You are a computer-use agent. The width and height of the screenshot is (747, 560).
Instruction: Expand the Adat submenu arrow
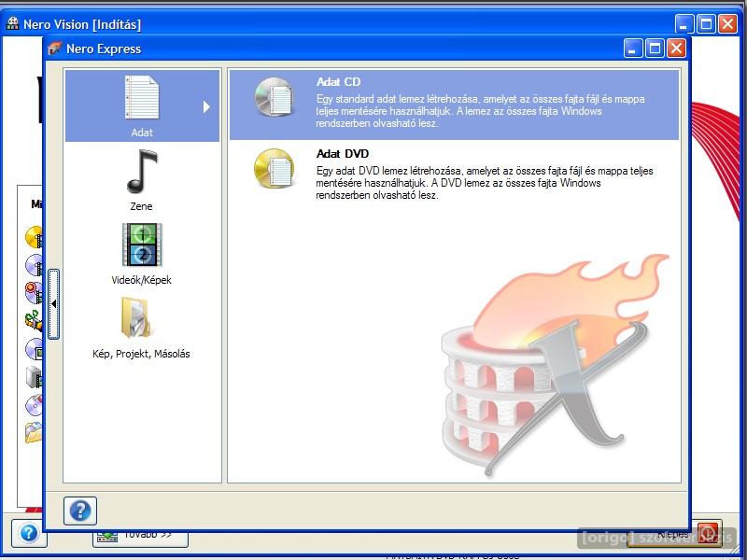[x=206, y=106]
